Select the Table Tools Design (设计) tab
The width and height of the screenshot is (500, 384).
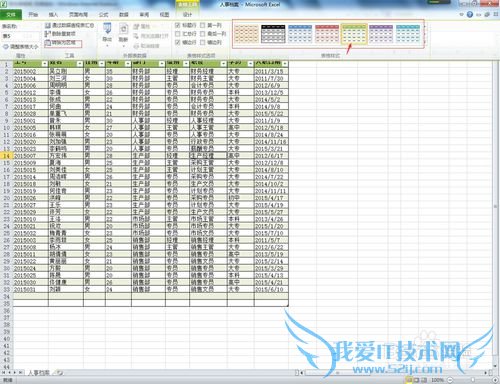[x=188, y=14]
